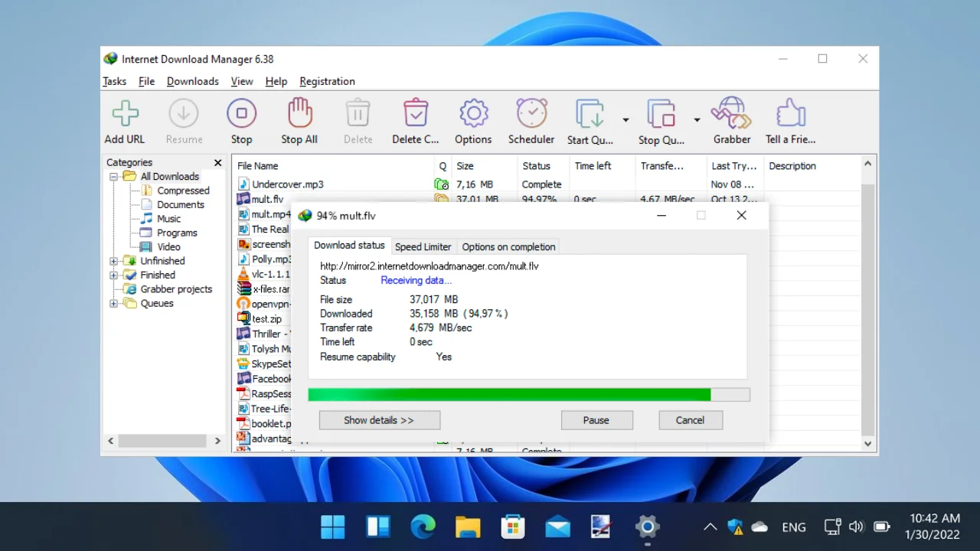980x551 pixels.
Task: Click the Music category note icon
Action: 147,219
